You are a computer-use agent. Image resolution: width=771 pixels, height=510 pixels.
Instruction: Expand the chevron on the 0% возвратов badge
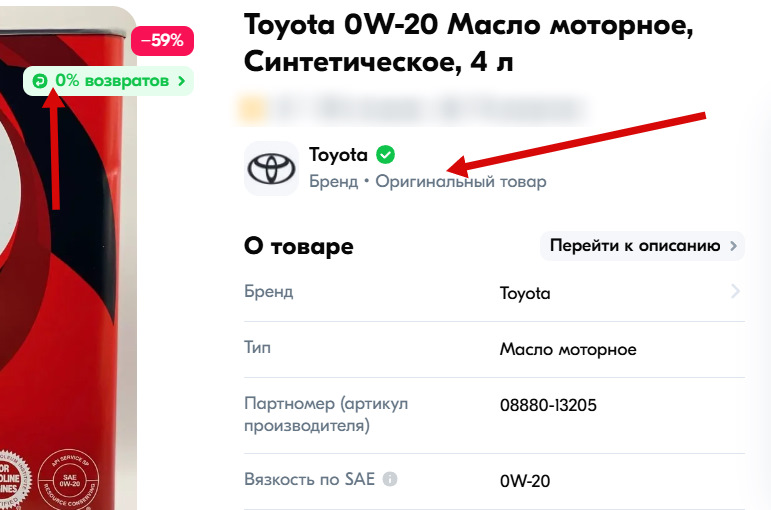point(181,81)
